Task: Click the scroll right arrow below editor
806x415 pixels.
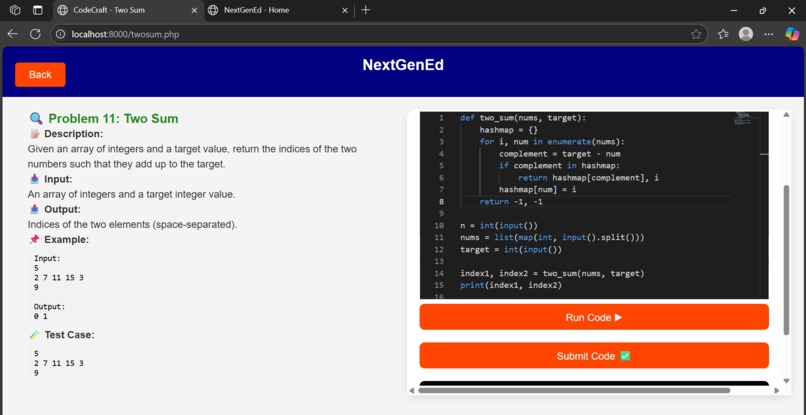Action: click(777, 390)
